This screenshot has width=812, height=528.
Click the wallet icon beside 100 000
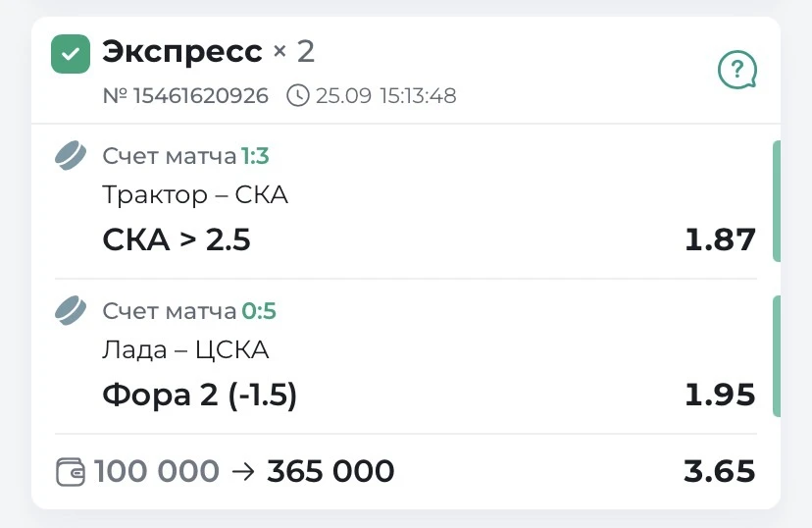click(x=71, y=471)
